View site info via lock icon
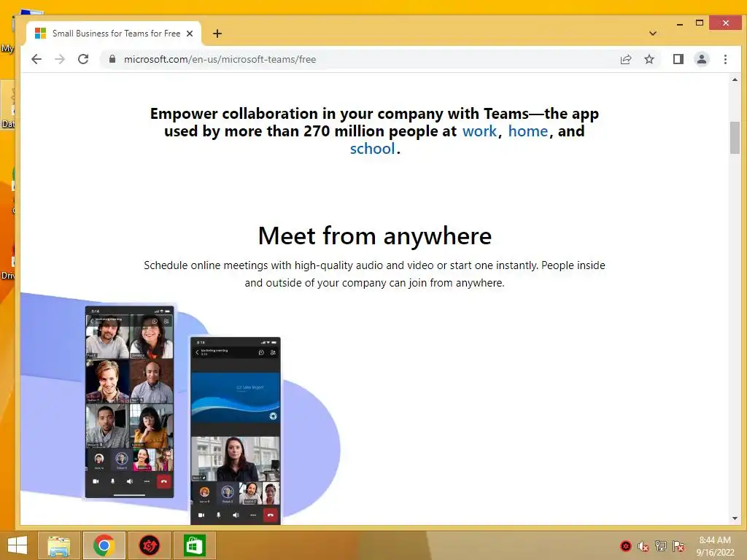 click(x=112, y=59)
